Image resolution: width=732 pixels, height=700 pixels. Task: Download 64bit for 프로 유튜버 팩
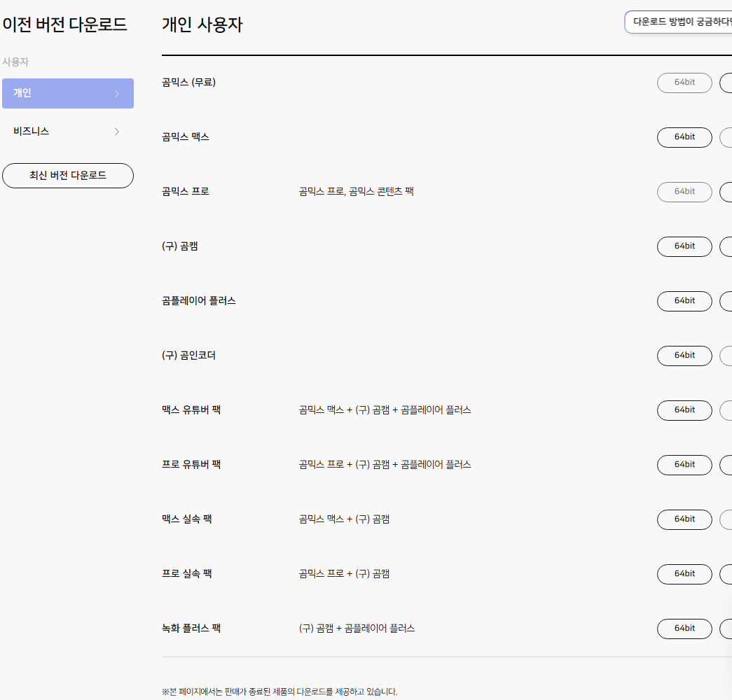684,465
